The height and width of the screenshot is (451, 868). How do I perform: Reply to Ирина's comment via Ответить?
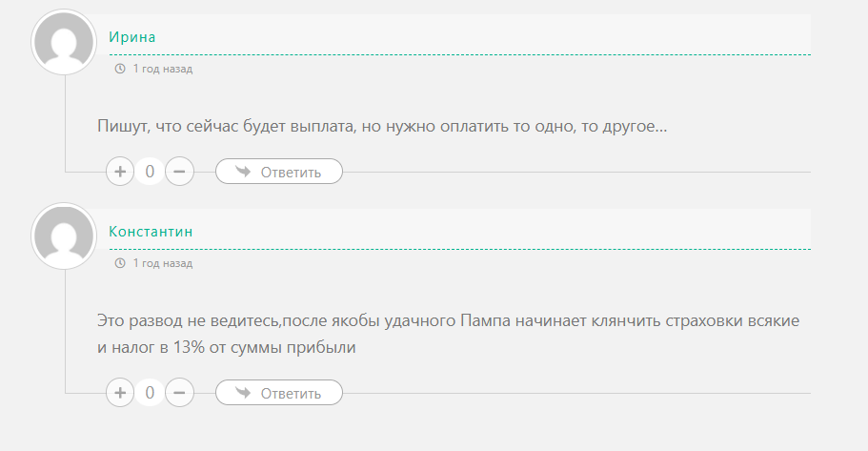pos(279,172)
